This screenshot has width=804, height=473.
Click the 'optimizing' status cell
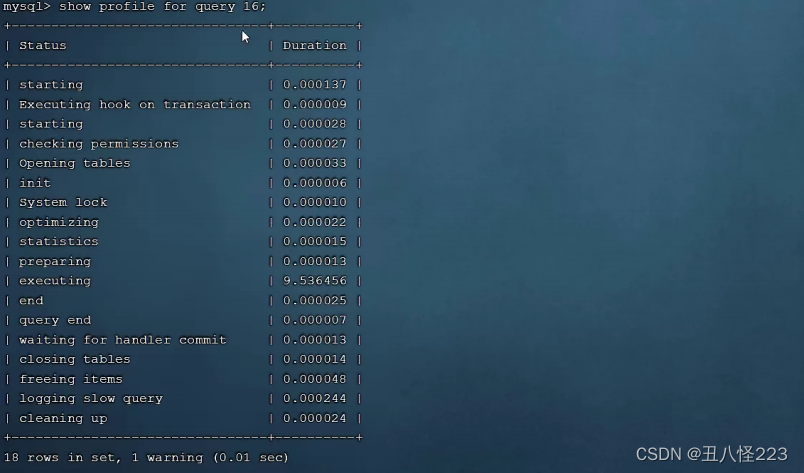pyautogui.click(x=59, y=223)
